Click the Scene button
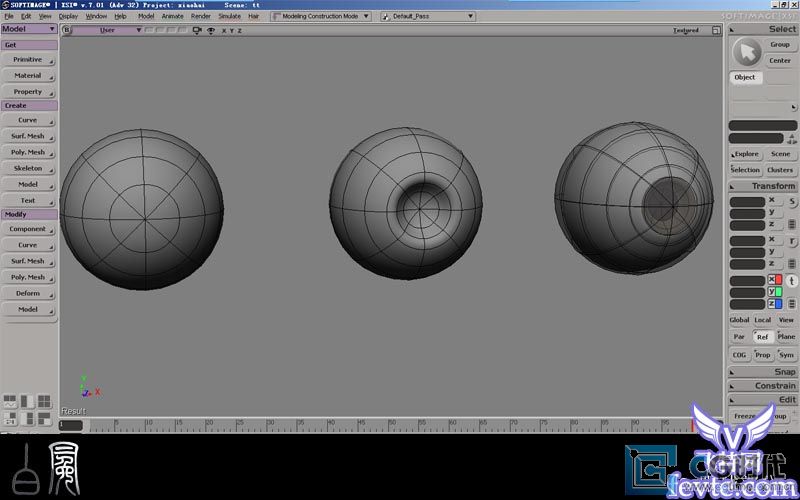The width and height of the screenshot is (800, 500). tap(780, 154)
